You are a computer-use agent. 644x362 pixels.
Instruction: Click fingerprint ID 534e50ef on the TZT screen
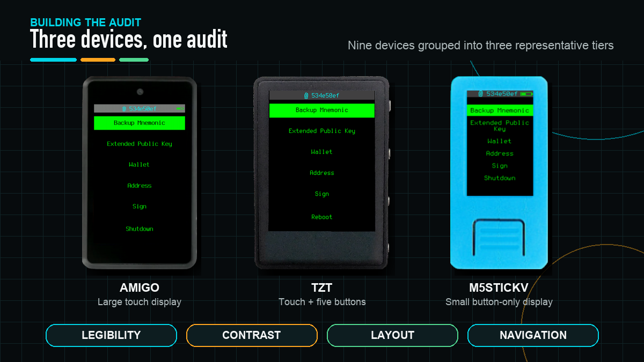[325, 95]
